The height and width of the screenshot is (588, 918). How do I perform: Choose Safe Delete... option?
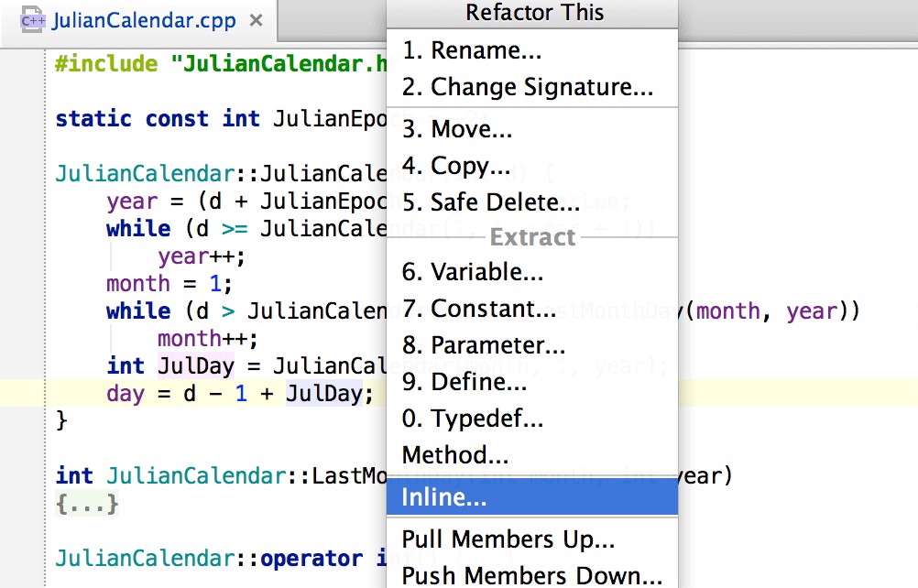coord(490,203)
